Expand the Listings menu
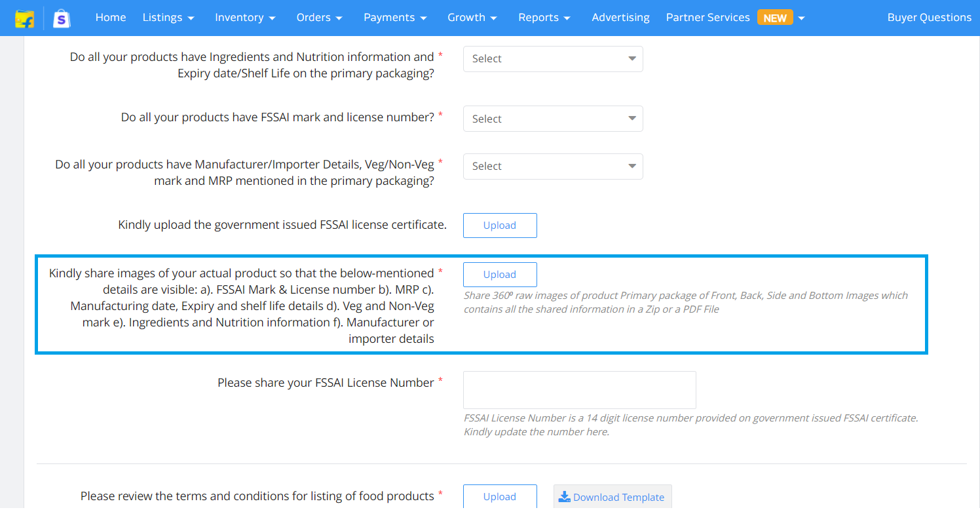The image size is (980, 510). 168,18
